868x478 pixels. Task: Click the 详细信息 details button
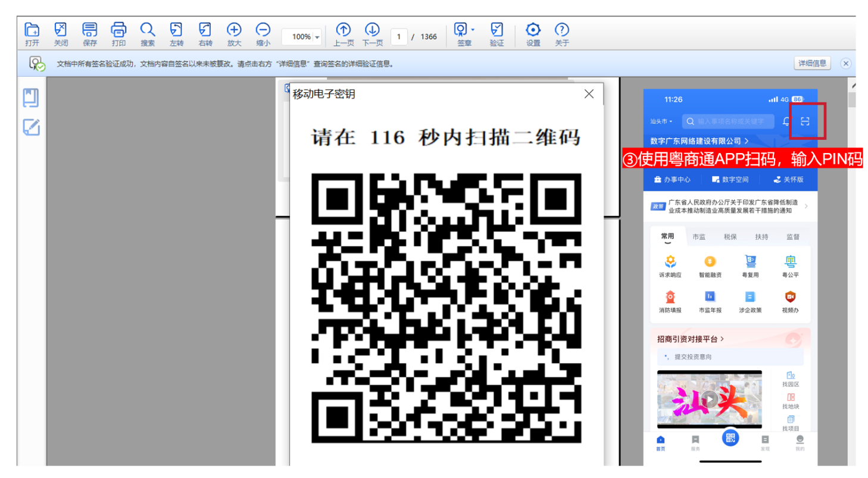pos(812,64)
